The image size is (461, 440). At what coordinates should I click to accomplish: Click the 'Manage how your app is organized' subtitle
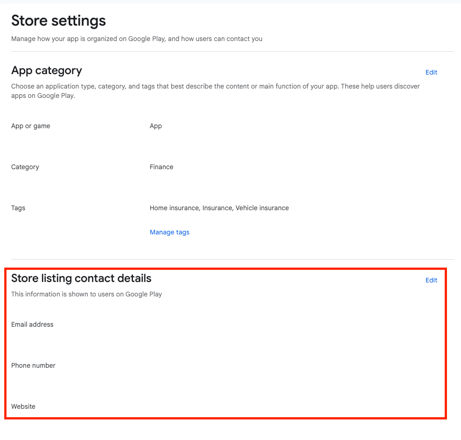point(137,39)
